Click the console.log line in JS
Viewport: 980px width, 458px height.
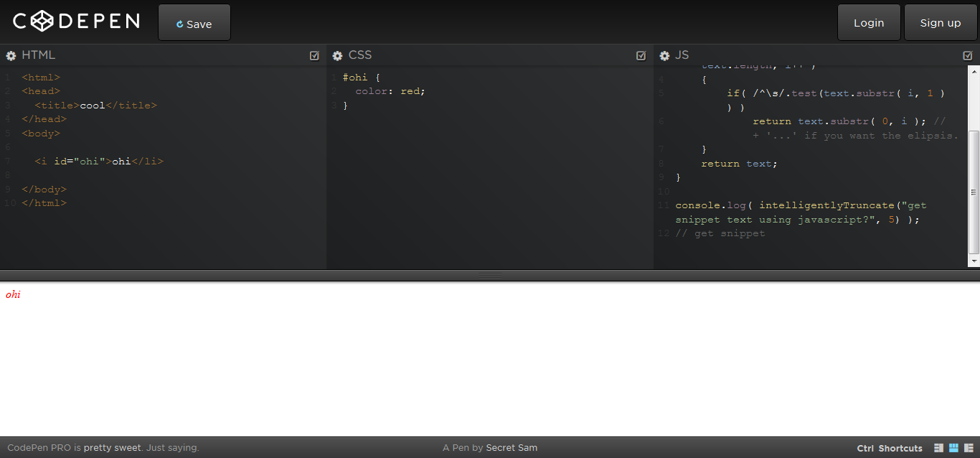[801, 212]
